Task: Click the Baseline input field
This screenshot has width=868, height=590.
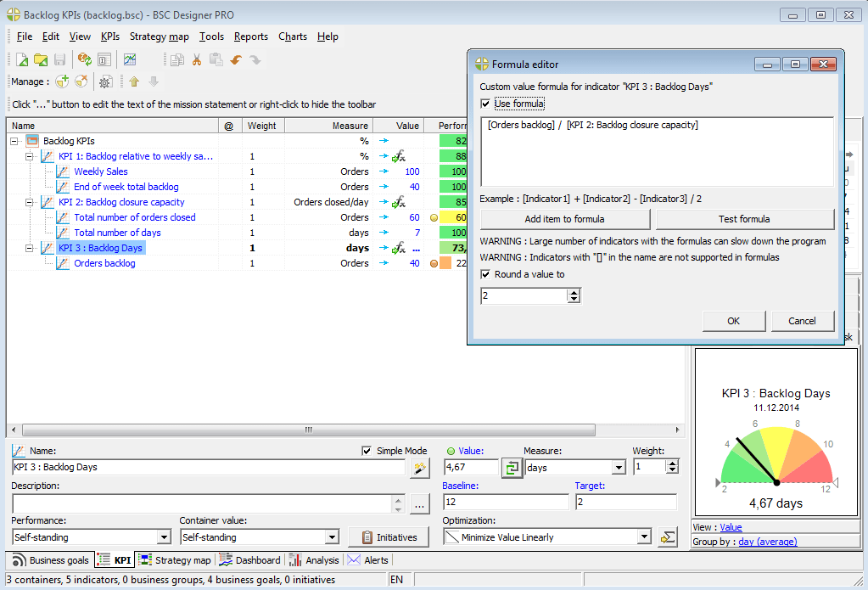Action: (506, 503)
